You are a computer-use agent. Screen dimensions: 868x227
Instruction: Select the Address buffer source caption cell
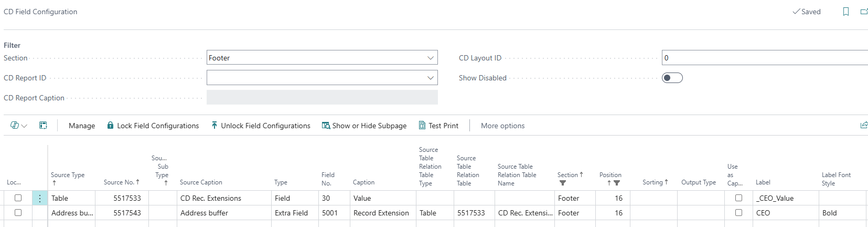pos(224,213)
